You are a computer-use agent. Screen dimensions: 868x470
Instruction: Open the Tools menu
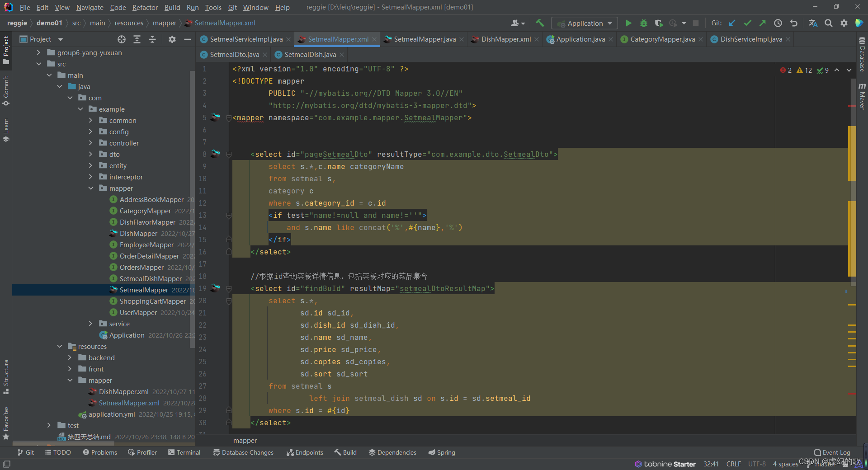pos(213,7)
